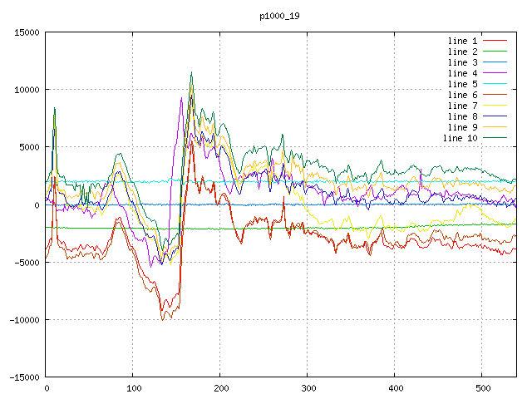Click the 400 x-axis tick label
The height and width of the screenshot is (399, 532).
pyautogui.click(x=394, y=387)
